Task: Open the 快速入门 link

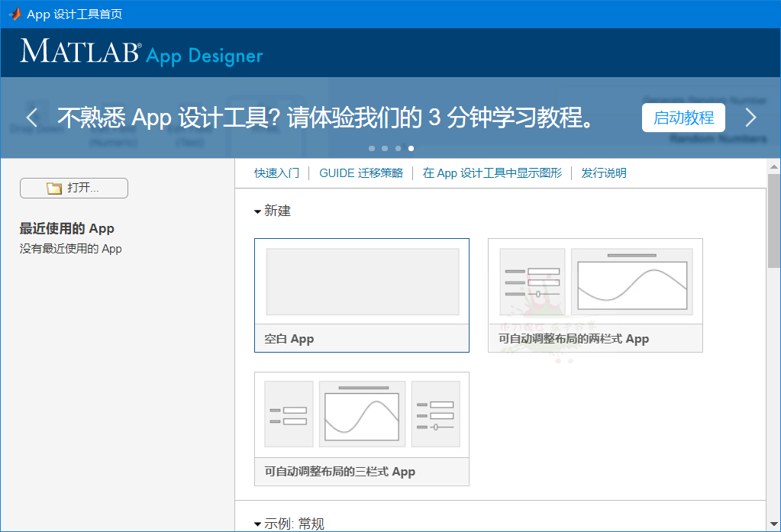Action: click(x=276, y=173)
